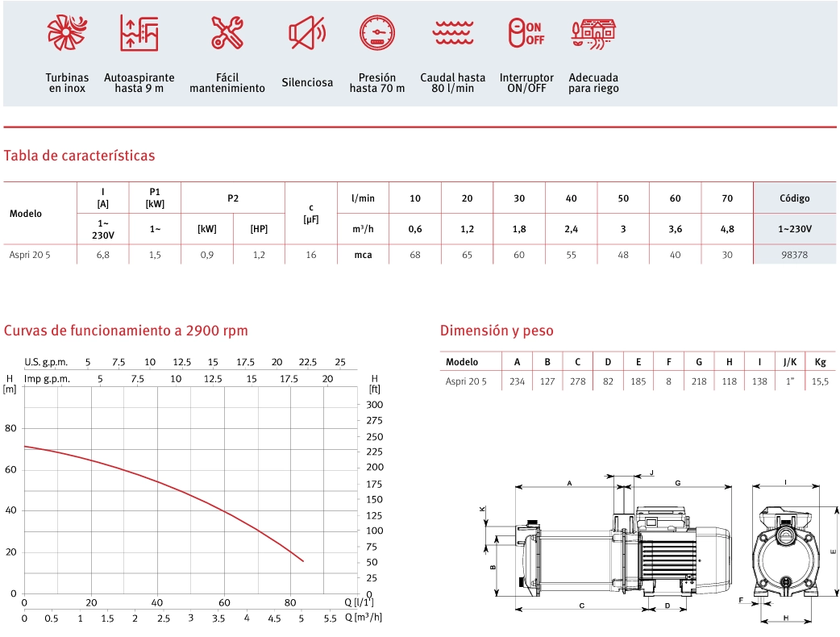The image size is (840, 637).
Task: Click the pressure gauge icon
Action: pyautogui.click(x=377, y=33)
